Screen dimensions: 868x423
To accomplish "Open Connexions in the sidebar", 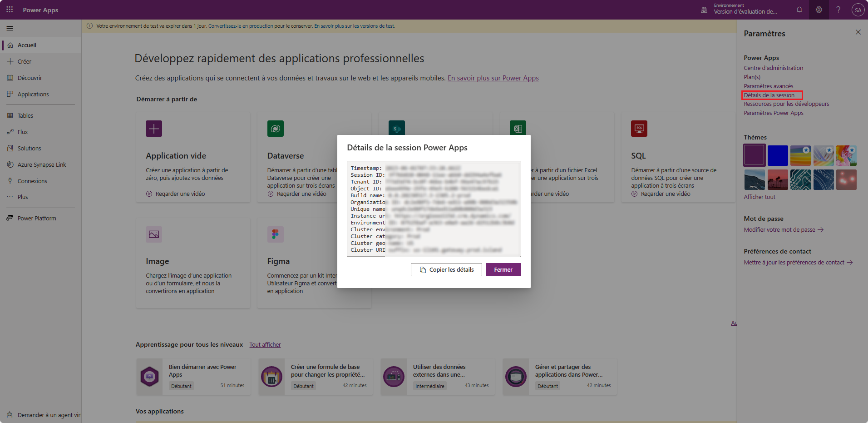I will (x=41, y=181).
